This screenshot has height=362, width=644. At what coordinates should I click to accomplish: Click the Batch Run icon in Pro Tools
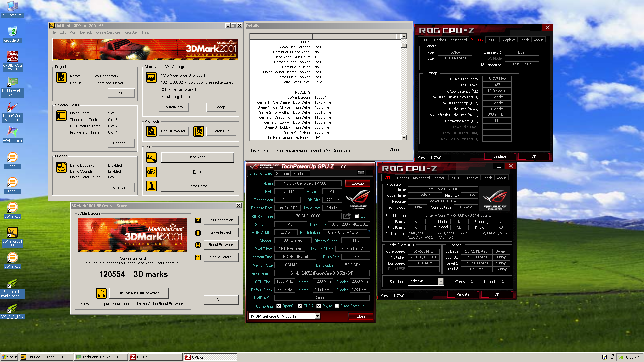click(x=199, y=131)
